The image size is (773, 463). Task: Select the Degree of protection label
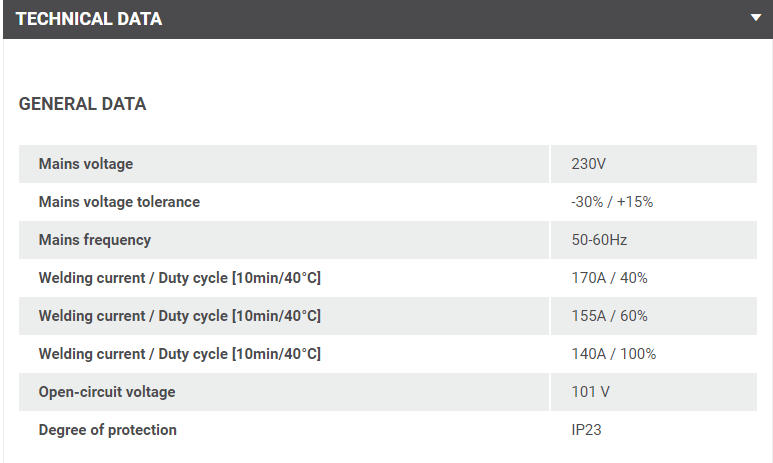click(x=107, y=430)
